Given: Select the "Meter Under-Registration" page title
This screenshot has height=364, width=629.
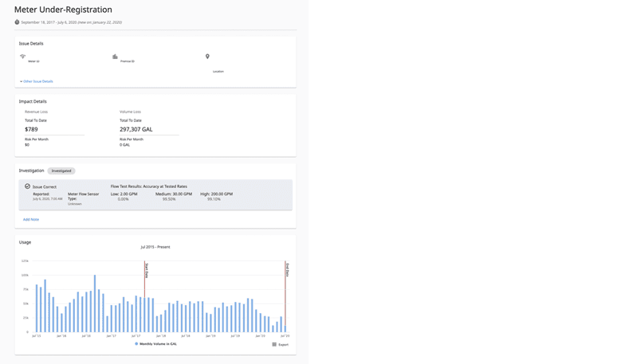Looking at the screenshot, I should (64, 10).
